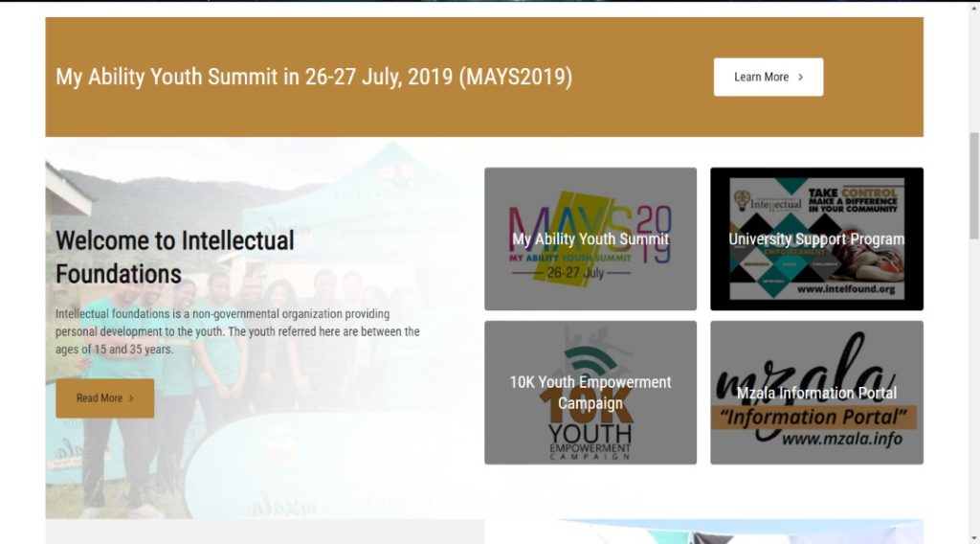Click the 26-27 July date in MAYS tile

575,273
